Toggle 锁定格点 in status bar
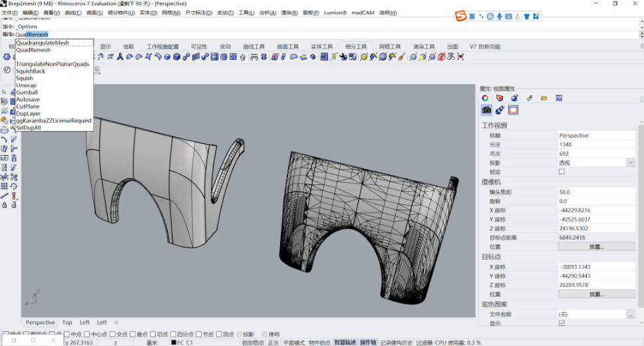 (253, 342)
